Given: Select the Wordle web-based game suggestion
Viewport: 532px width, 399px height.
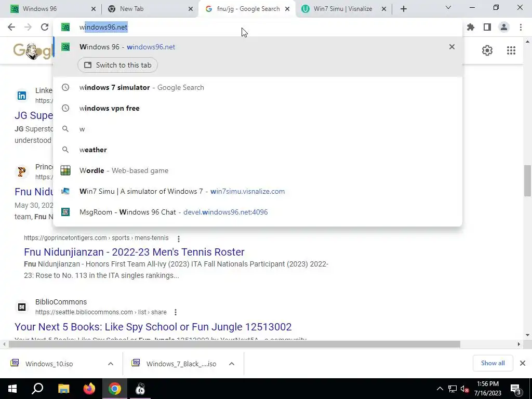Looking at the screenshot, I should coord(258,170).
